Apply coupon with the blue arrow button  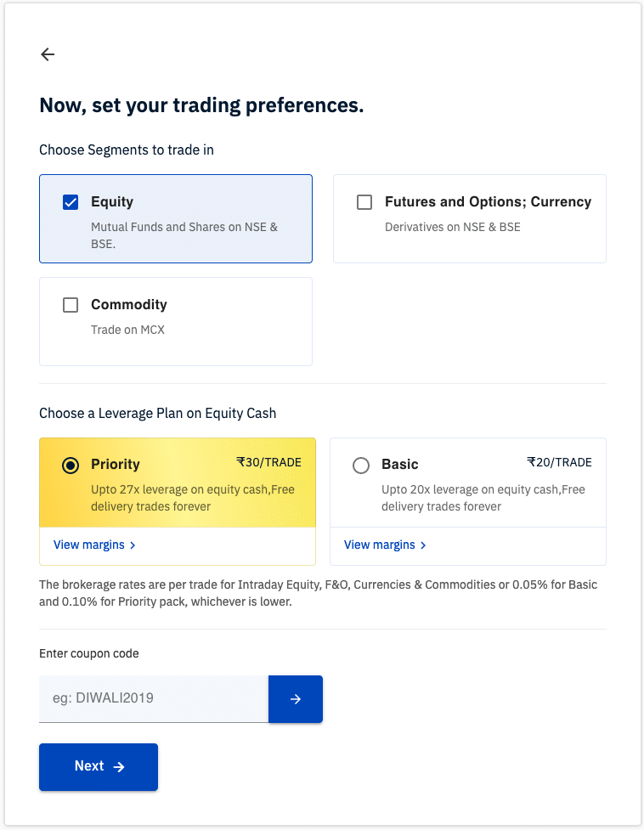pos(296,698)
